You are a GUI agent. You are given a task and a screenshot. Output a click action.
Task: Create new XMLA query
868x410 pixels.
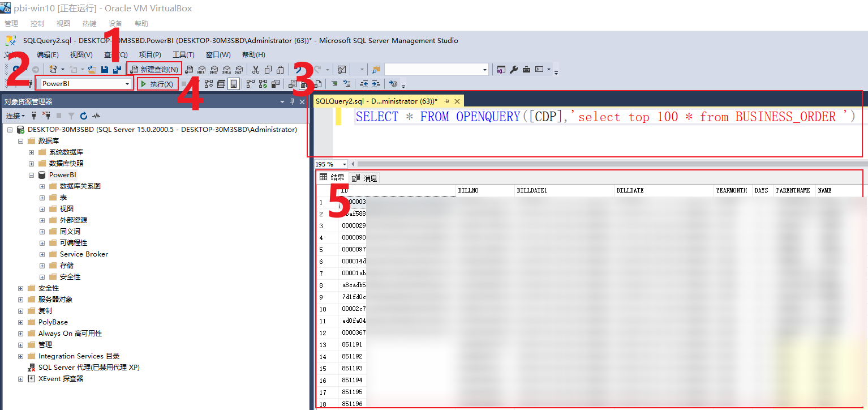226,70
